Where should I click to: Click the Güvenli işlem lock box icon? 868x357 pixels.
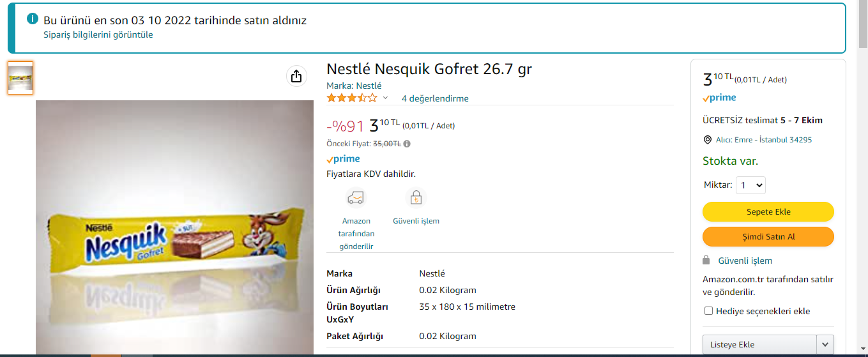click(x=416, y=197)
